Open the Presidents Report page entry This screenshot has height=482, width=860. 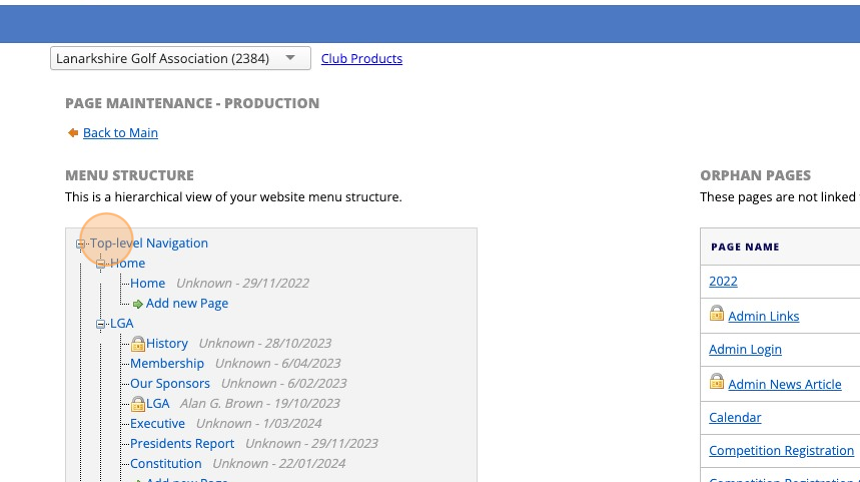(x=182, y=444)
